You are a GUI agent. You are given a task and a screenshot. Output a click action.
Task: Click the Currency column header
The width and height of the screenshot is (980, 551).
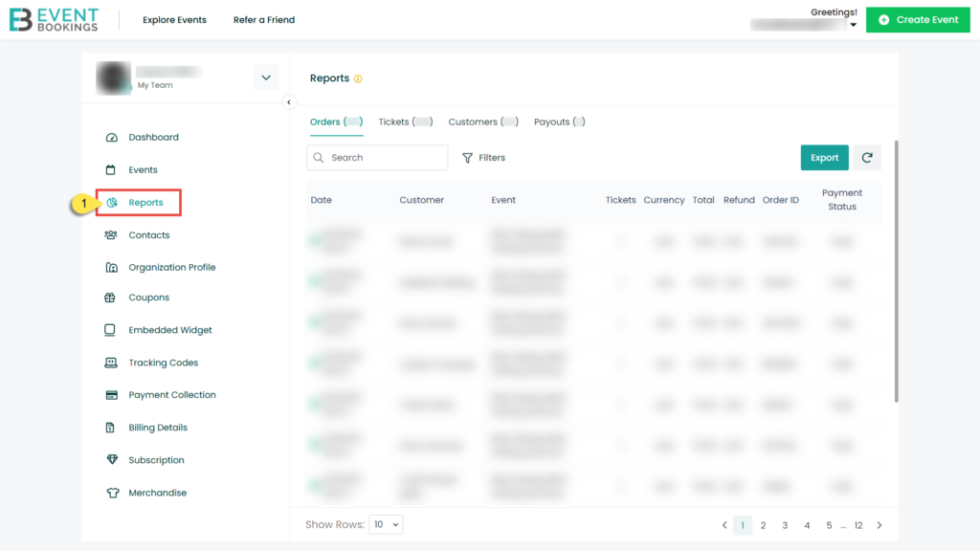pyautogui.click(x=664, y=200)
